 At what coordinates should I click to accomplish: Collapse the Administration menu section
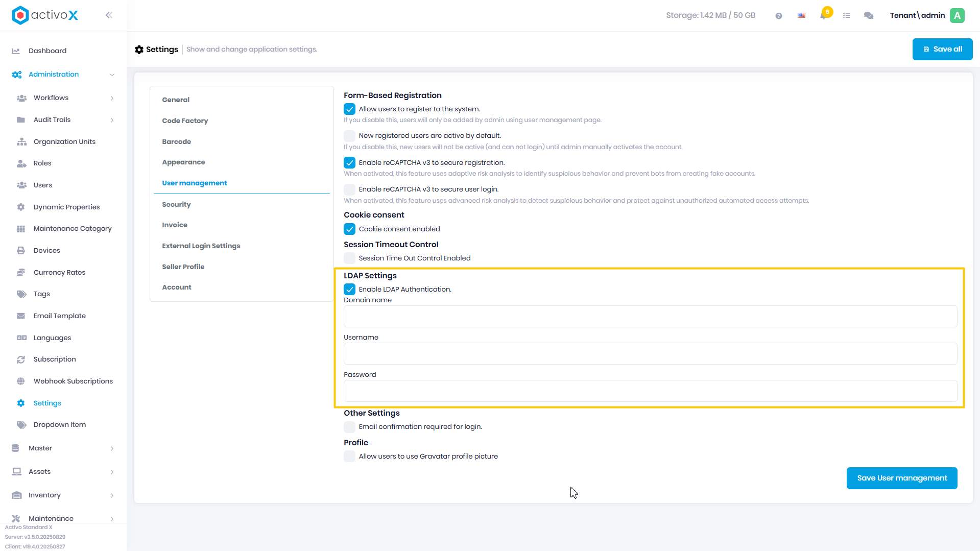[x=112, y=75]
